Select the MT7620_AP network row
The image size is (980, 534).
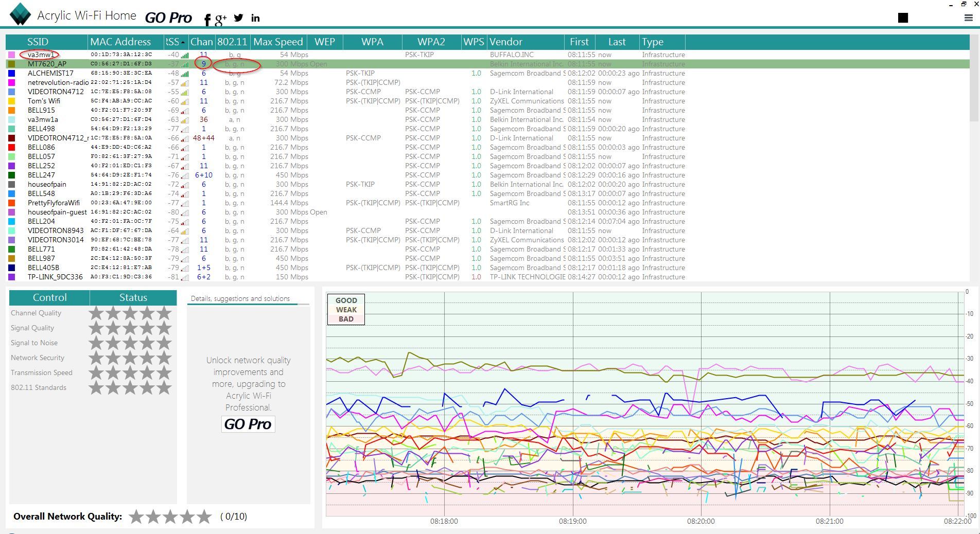487,64
